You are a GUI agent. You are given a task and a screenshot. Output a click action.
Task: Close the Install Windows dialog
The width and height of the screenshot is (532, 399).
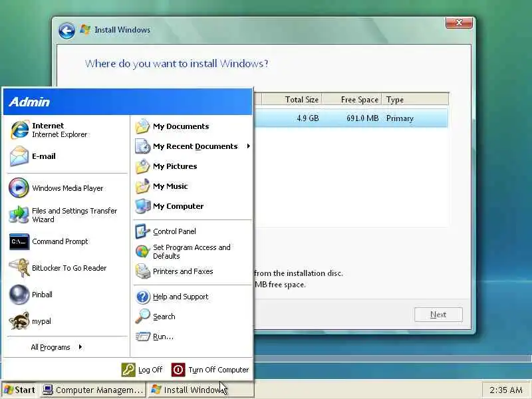tap(459, 23)
